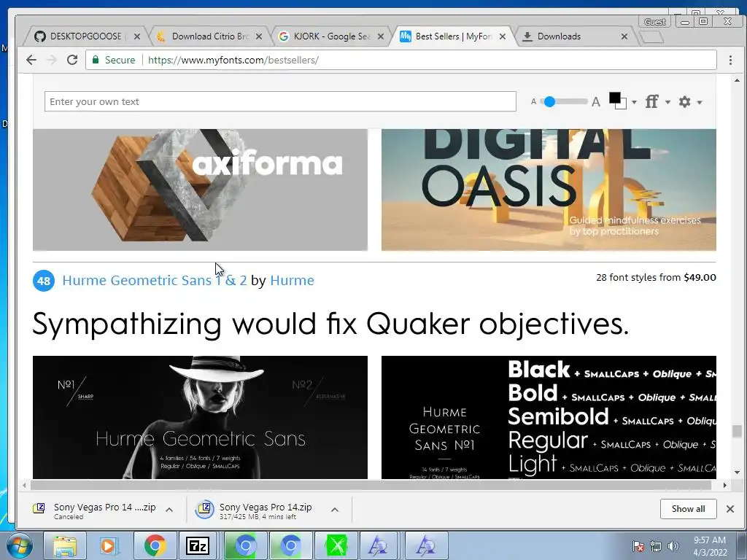Image resolution: width=747 pixels, height=560 pixels.
Task: Close the DESKTOPGOOOSE tab
Action: coord(136,36)
